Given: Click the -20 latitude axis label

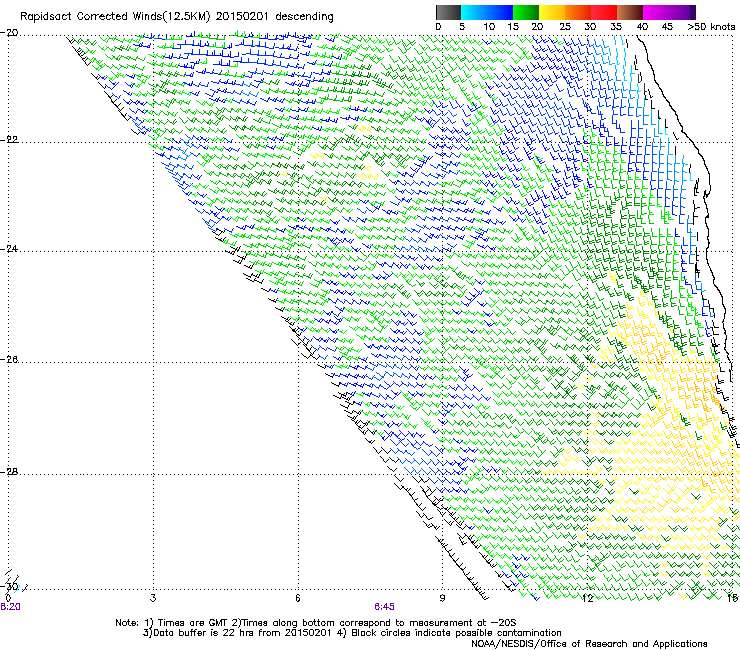Looking at the screenshot, I should coord(9,33).
